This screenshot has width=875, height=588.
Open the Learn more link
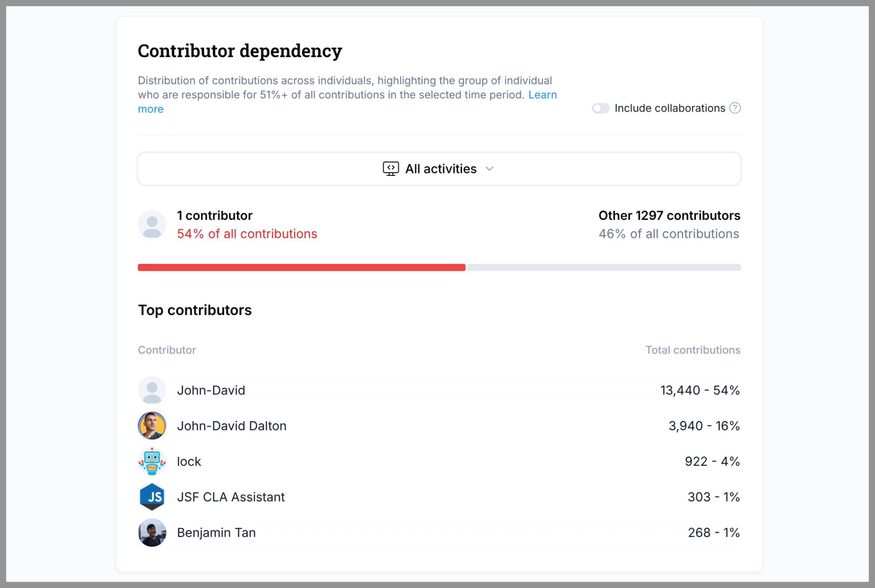pyautogui.click(x=542, y=95)
